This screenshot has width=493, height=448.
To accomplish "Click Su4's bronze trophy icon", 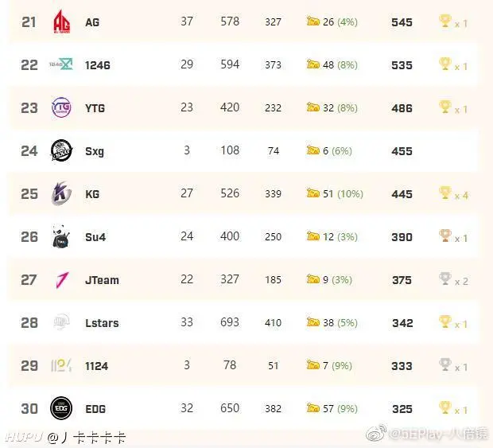I will coord(445,236).
